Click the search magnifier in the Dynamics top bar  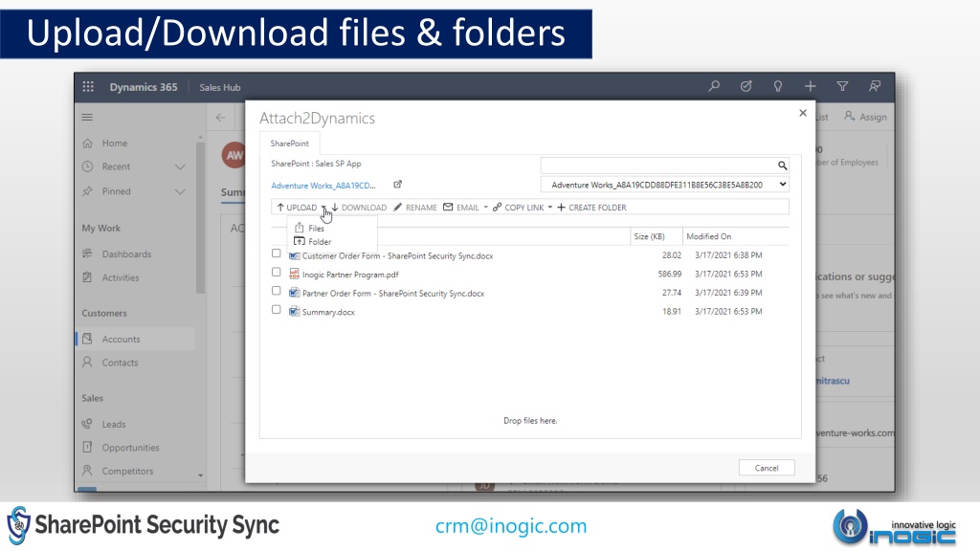coord(714,86)
